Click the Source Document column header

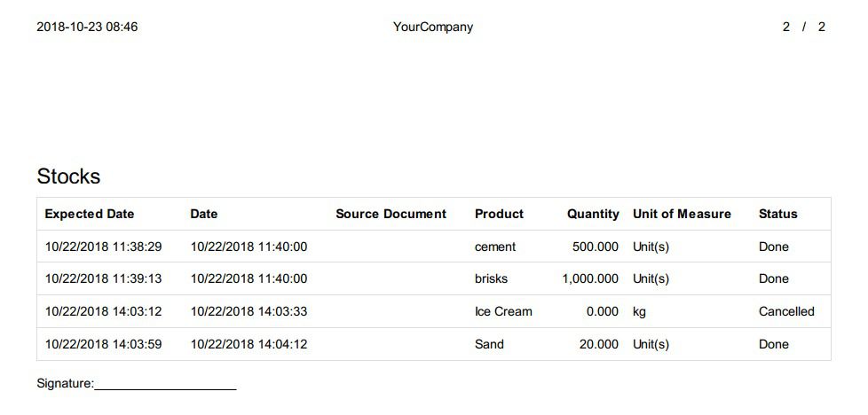391,214
